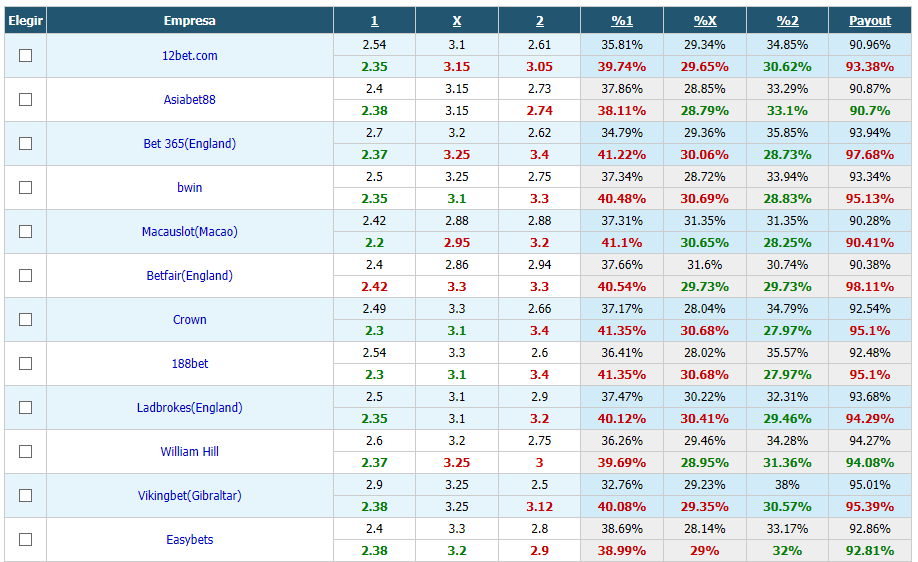Enable the Macauslot(Macao) checkbox
Viewport: 918px width, 562px height.
click(x=25, y=232)
